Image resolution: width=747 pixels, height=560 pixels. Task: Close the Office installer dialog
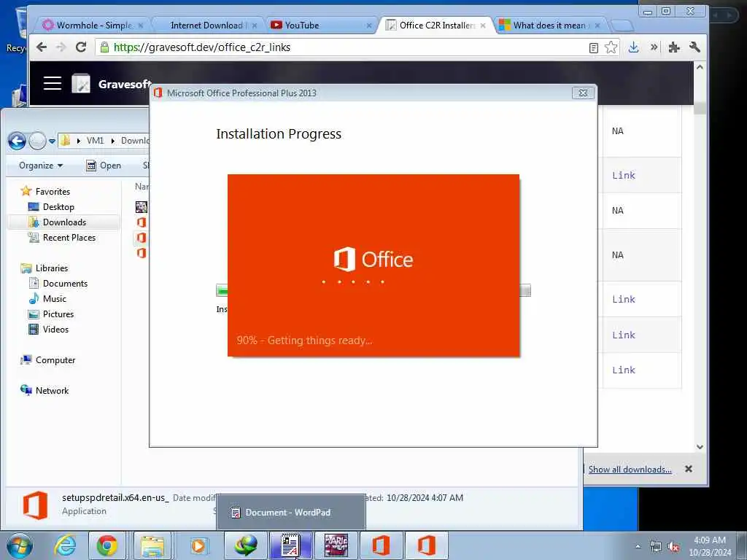583,93
